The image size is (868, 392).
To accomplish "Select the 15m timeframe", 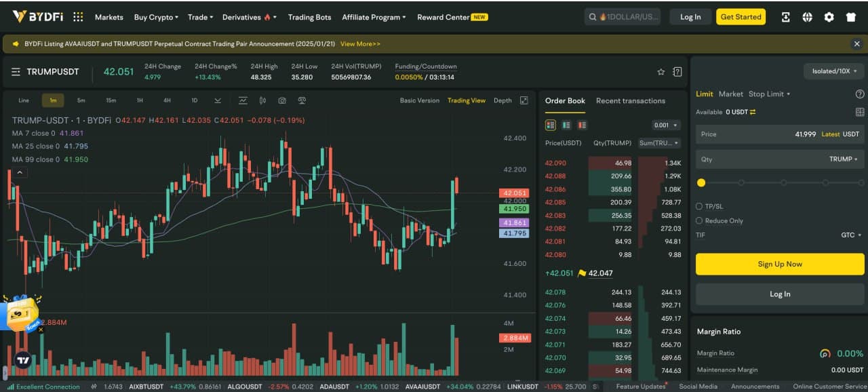I will tap(111, 100).
